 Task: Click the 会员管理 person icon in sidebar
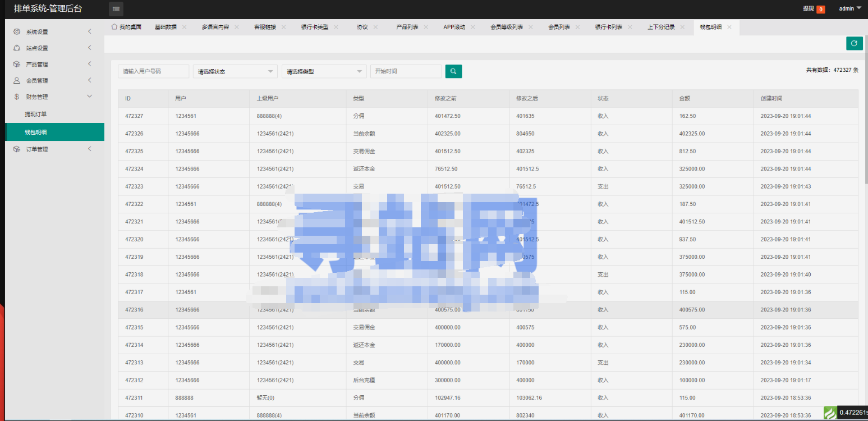click(17, 80)
